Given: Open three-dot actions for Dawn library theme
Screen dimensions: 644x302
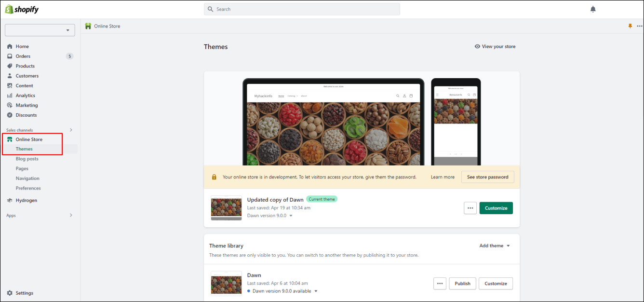Looking at the screenshot, I should pos(440,284).
